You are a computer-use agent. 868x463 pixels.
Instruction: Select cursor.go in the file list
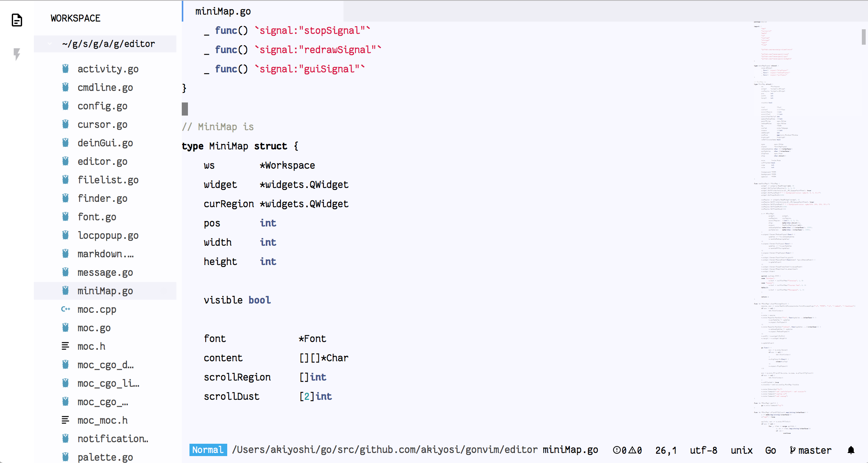pos(103,124)
